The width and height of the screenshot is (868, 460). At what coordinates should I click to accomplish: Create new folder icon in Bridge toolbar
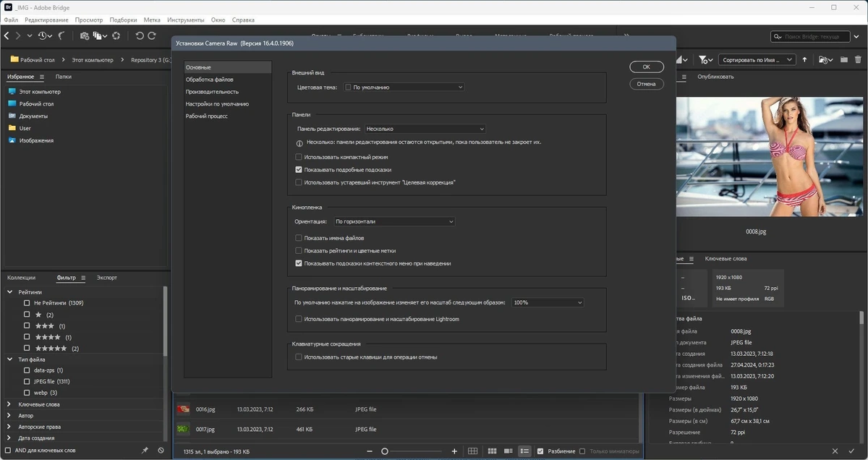coord(844,60)
